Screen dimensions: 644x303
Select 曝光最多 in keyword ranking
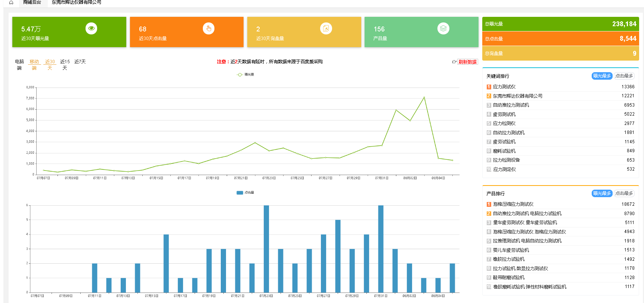602,76
